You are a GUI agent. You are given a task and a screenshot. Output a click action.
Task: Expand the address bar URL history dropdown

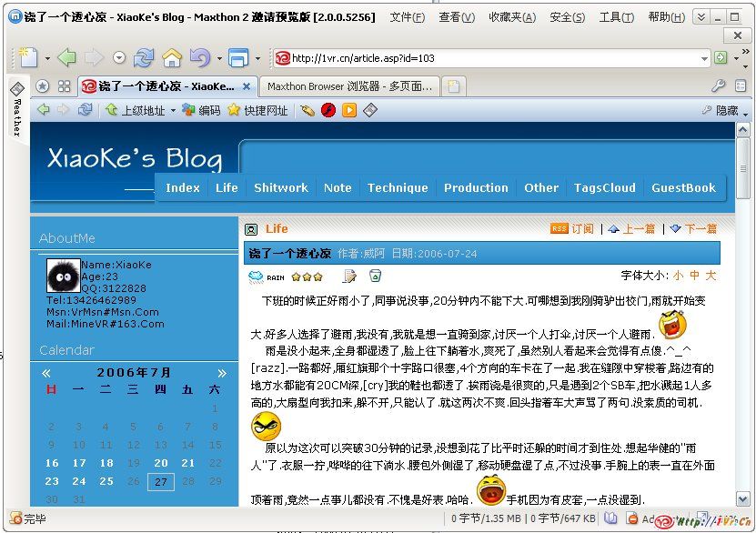[705, 58]
